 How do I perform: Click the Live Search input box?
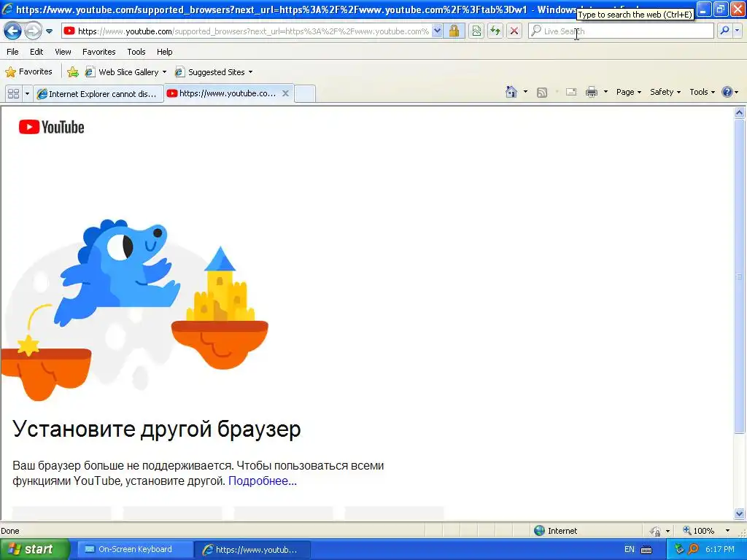coord(620,31)
